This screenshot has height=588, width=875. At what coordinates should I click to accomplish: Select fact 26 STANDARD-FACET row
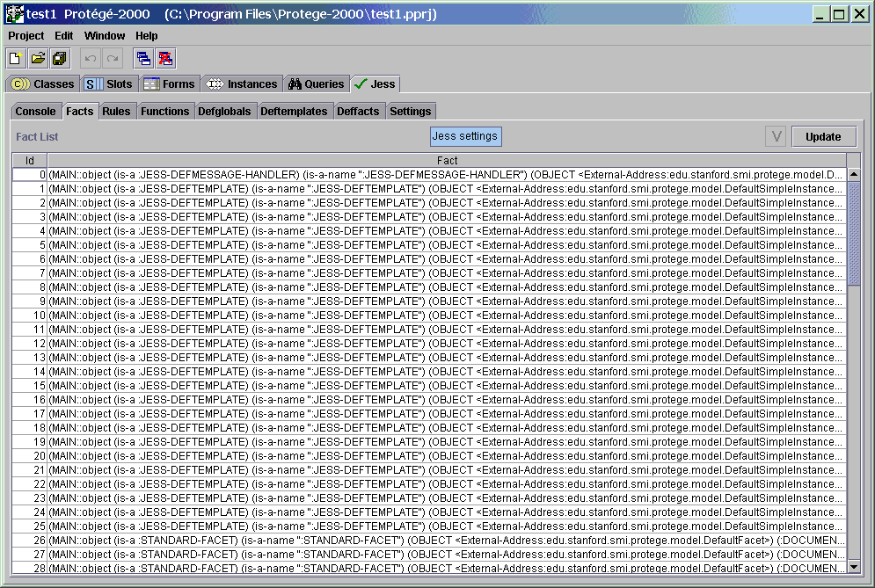[x=430, y=540]
